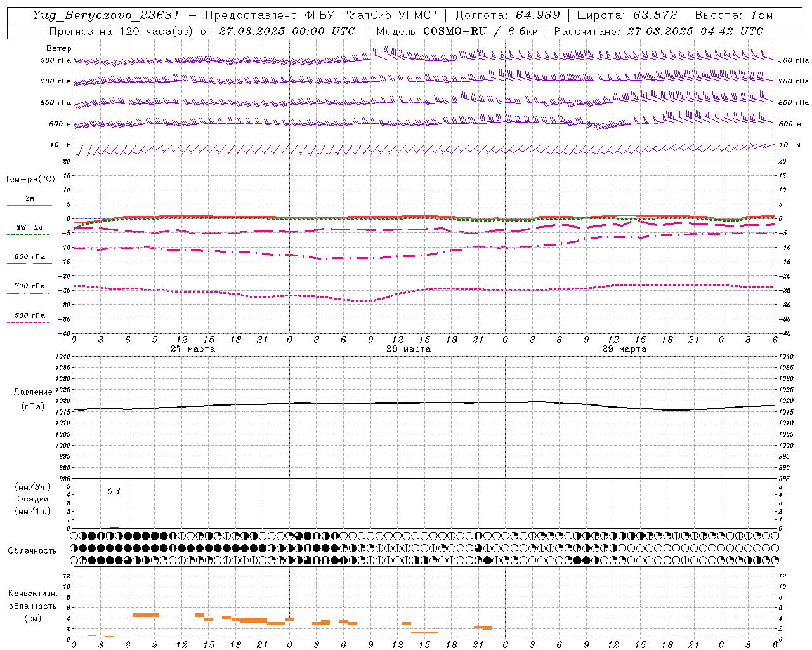Click the station title Yug_Beryozovo_23631
Viewport: 812px width, 650px height.
coord(106,15)
